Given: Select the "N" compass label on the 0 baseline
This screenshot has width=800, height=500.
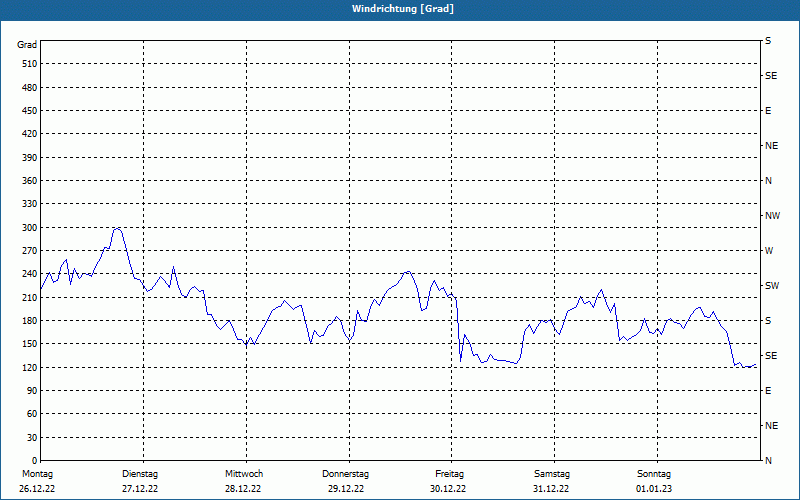Looking at the screenshot, I should (768, 460).
